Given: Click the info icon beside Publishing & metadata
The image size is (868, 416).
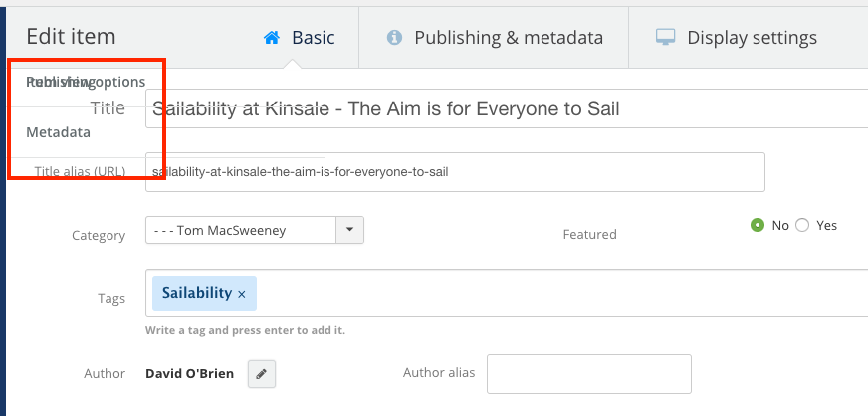Looking at the screenshot, I should tap(394, 38).
